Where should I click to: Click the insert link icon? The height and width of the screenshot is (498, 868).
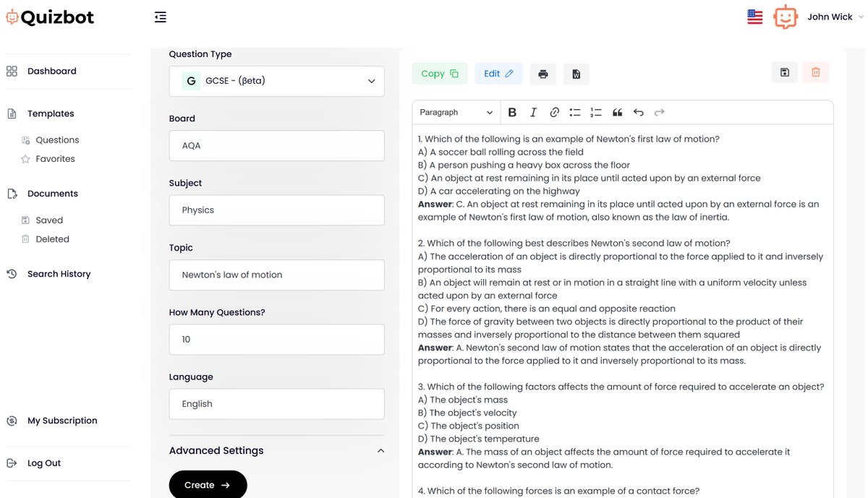(x=554, y=112)
